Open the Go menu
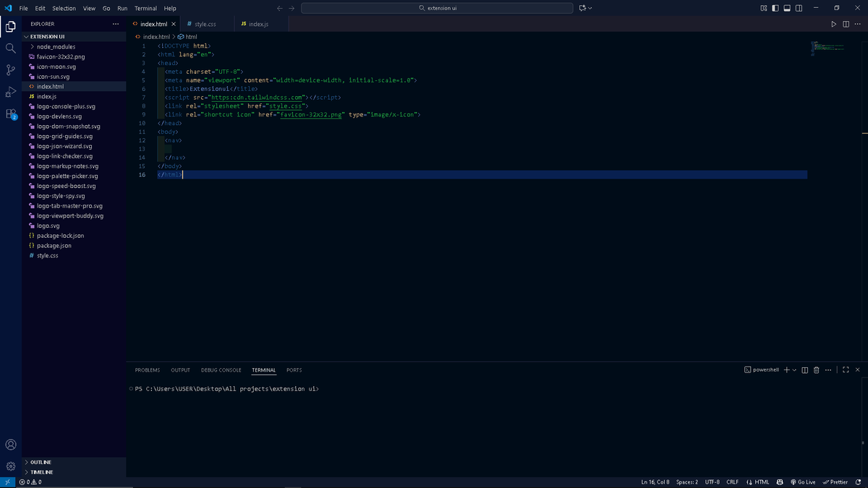The image size is (868, 488). (x=106, y=8)
